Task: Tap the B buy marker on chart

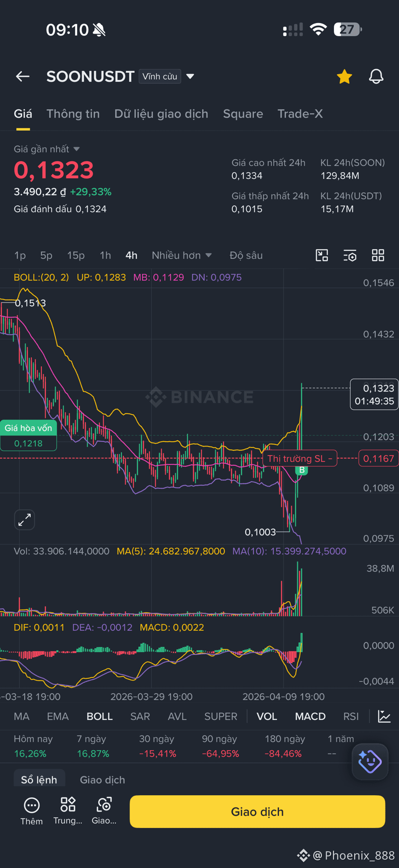Action: (302, 470)
